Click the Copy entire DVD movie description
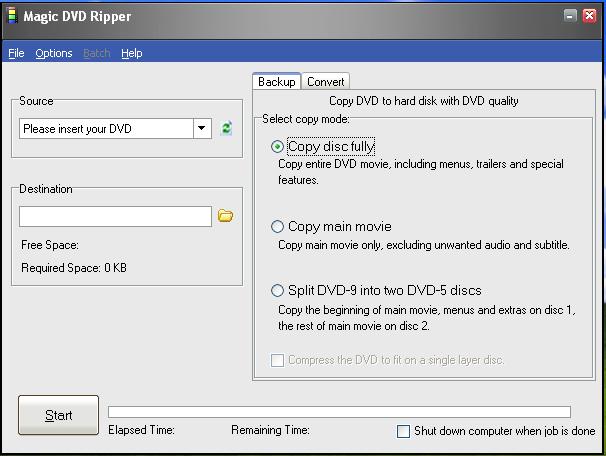 pos(420,172)
